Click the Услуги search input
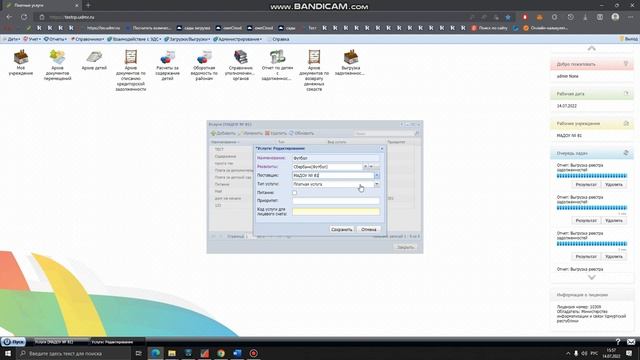This screenshot has width=640, height=360. pyautogui.click(x=384, y=133)
